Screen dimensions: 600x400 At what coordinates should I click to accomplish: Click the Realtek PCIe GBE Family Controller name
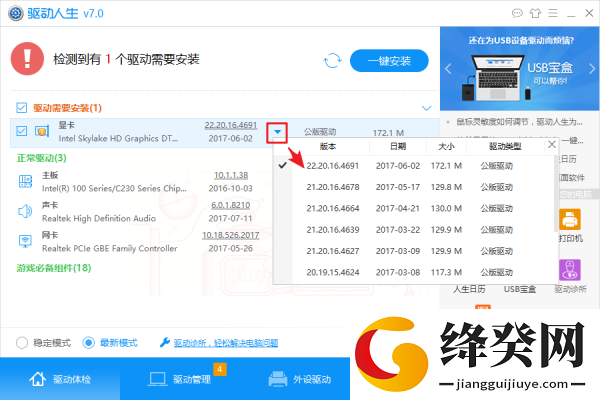[109, 248]
